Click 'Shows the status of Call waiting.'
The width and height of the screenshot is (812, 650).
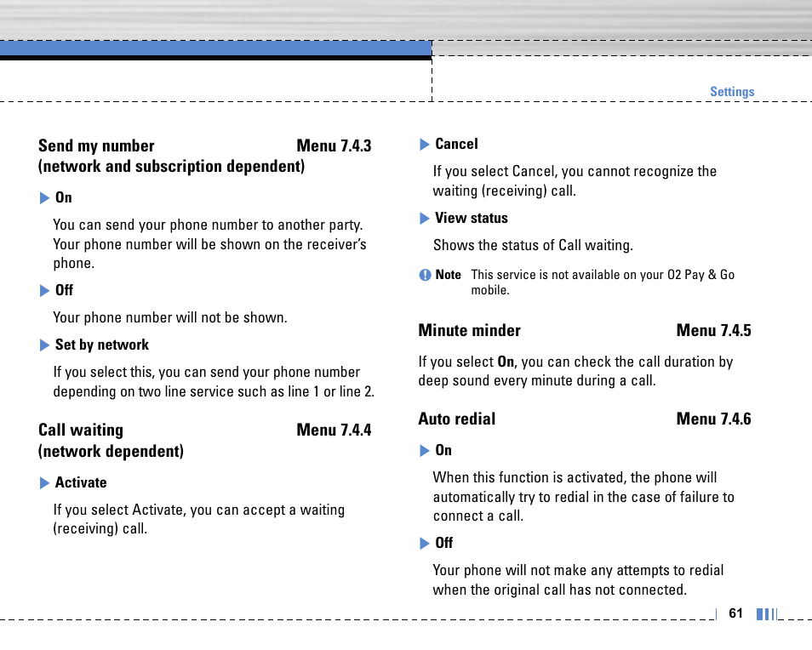point(533,245)
